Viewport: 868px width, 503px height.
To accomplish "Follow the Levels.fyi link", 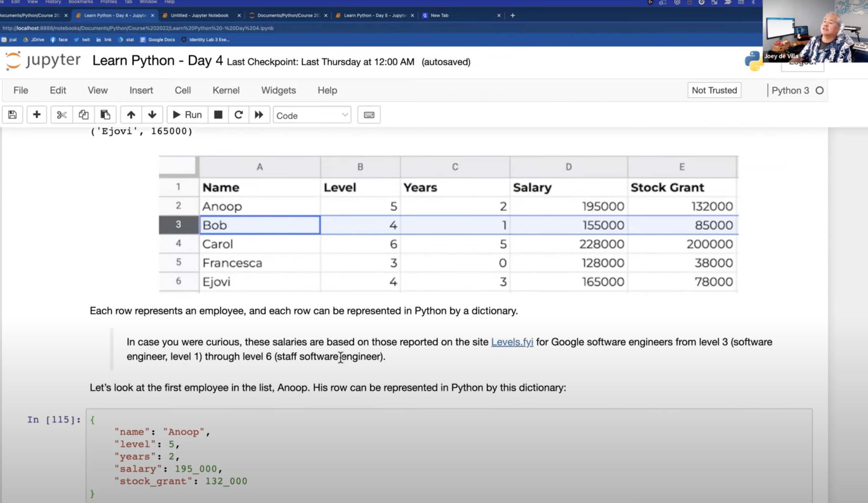I will (x=512, y=342).
